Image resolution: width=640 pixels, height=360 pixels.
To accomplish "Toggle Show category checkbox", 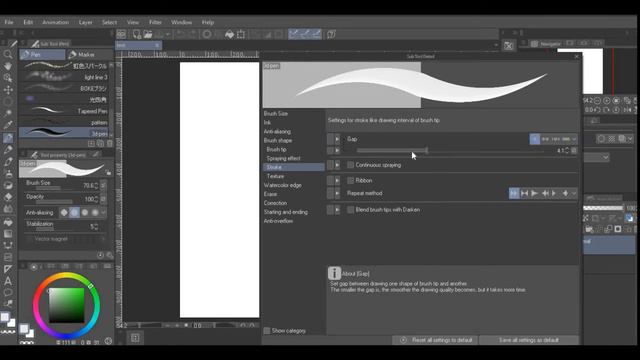I will click(267, 331).
